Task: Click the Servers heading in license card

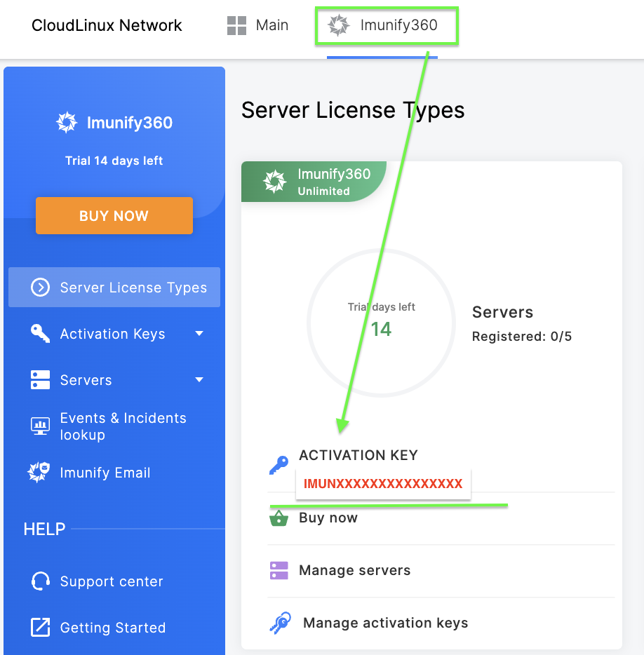Action: 502,313
